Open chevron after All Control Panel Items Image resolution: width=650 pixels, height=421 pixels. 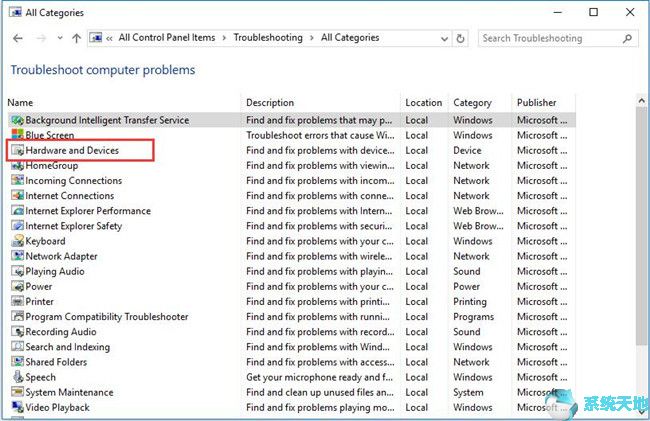[x=224, y=38]
